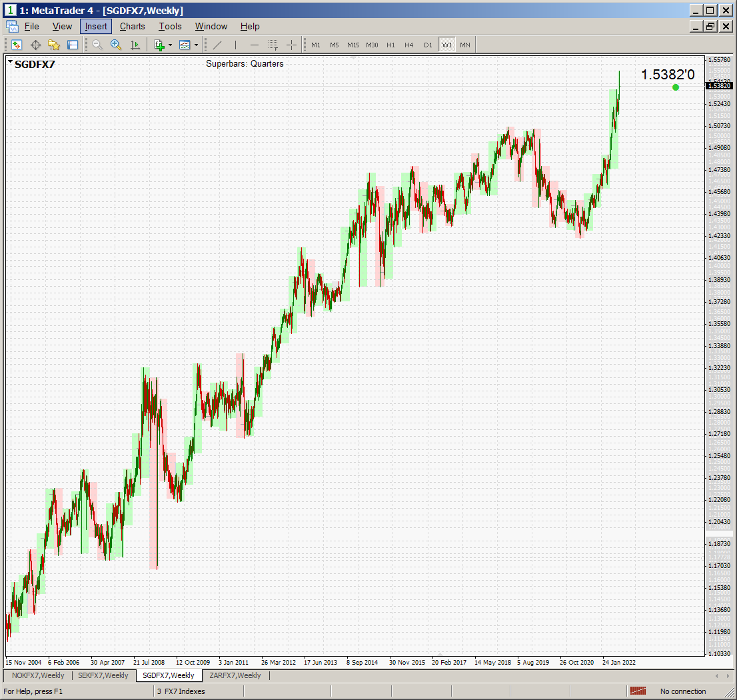Click the current price label on price scale
This screenshot has width=737, height=700.
coord(719,85)
